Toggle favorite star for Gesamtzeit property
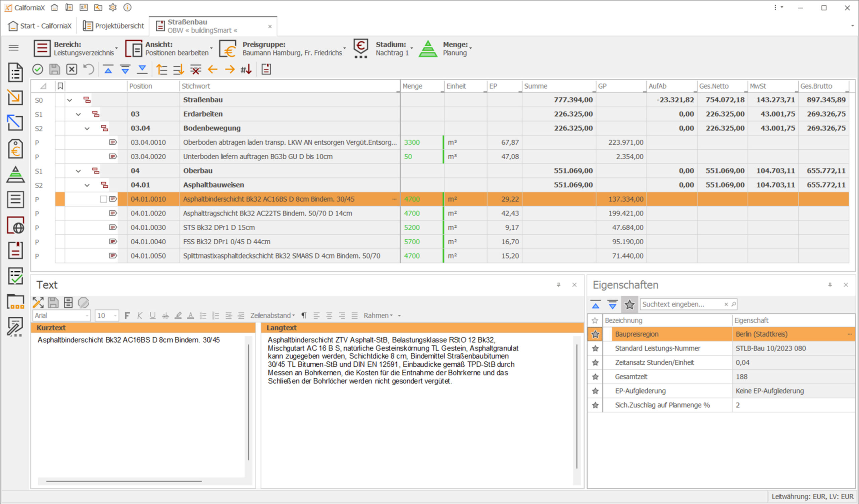Image resolution: width=859 pixels, height=504 pixels. pos(595,376)
